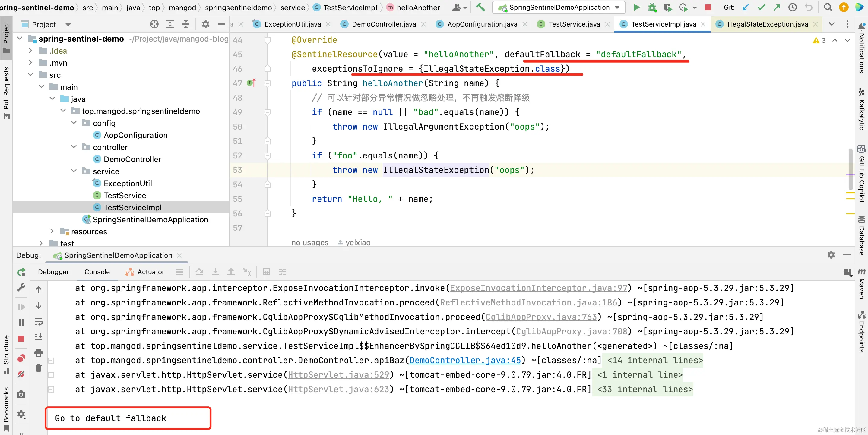Toggle mute breakpoints in debug sidebar
The width and height of the screenshot is (868, 435).
tap(21, 374)
